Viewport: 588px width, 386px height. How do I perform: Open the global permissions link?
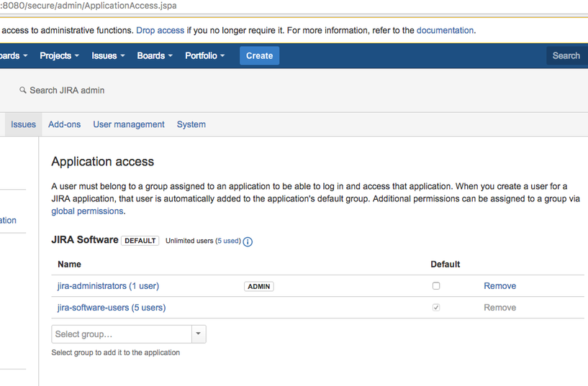coord(87,211)
